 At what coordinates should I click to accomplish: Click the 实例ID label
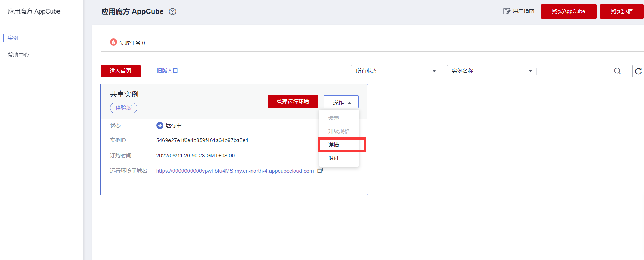click(118, 140)
